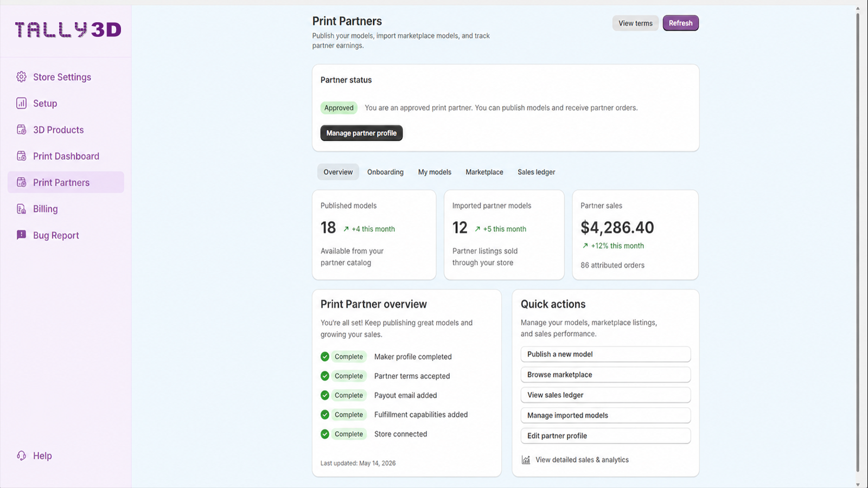868x488 pixels.
Task: Click the 86 attributed orders text
Action: 612,265
